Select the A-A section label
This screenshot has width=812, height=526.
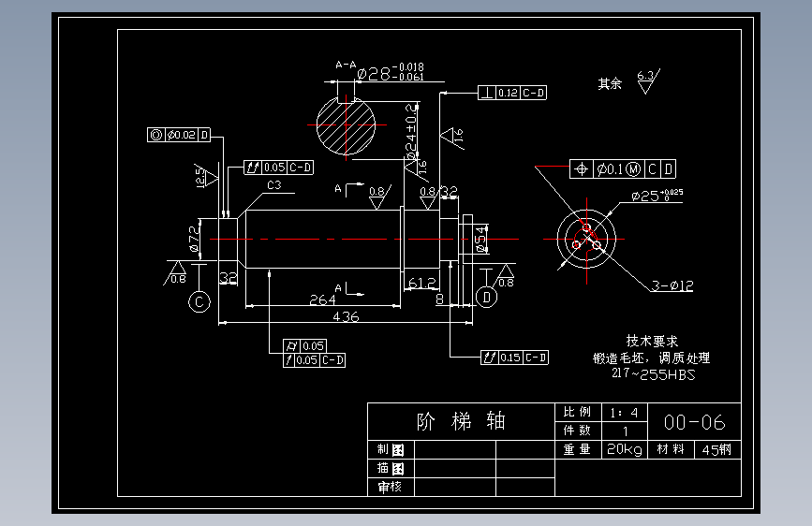pyautogui.click(x=346, y=65)
